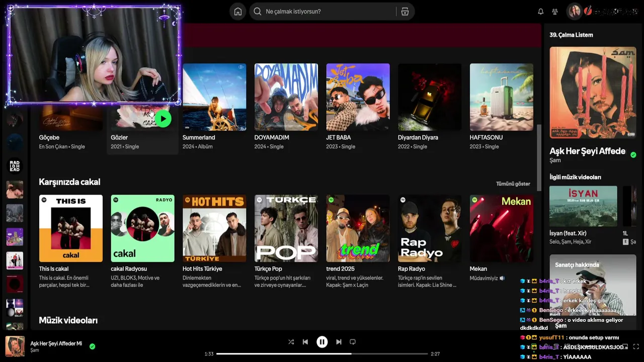Open Radiohead item in library sidebar
Image resolution: width=644 pixels, height=362 pixels.
tap(15, 166)
